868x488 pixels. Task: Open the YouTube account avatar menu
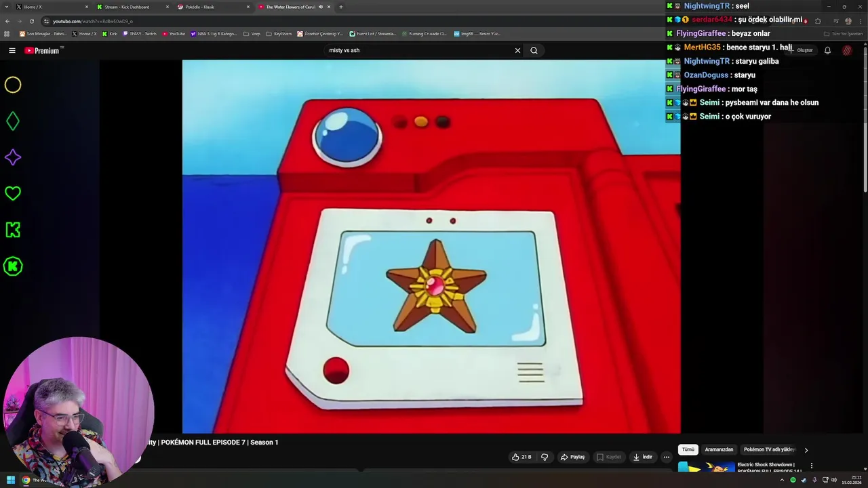pyautogui.click(x=847, y=50)
